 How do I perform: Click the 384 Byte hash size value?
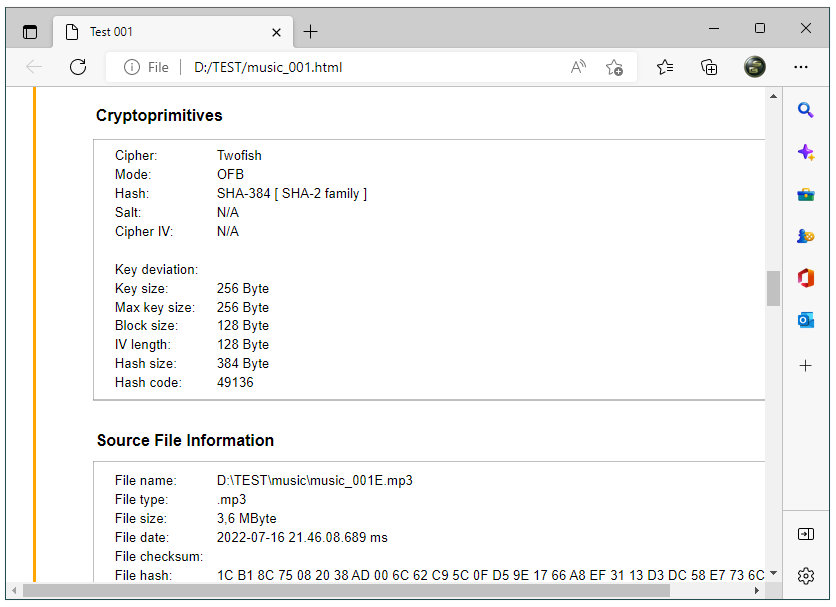coord(243,364)
